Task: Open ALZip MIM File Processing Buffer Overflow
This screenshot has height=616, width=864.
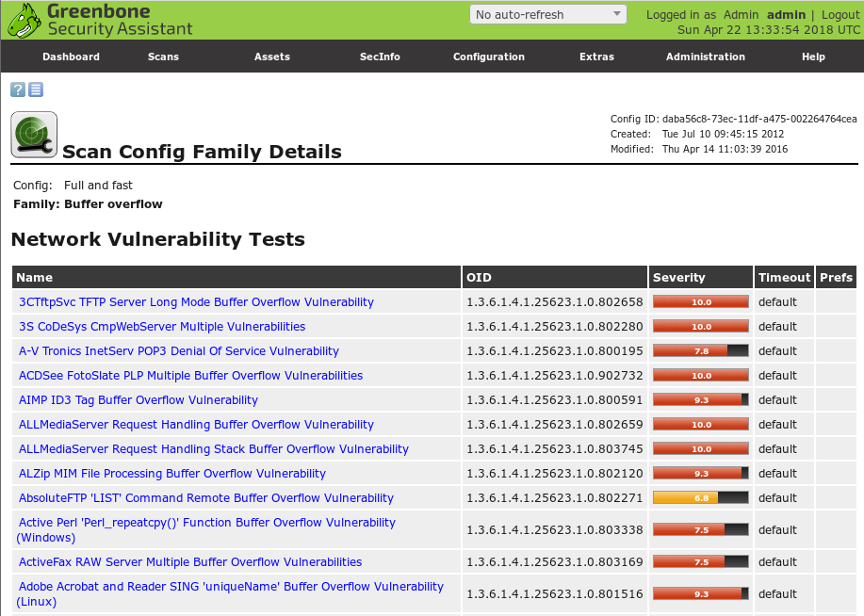Action: click(x=171, y=473)
